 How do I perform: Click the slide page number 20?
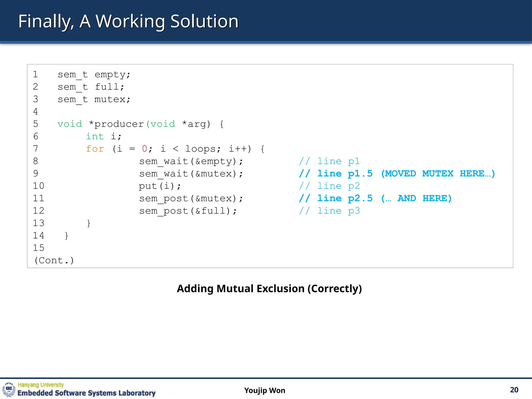[x=514, y=390]
